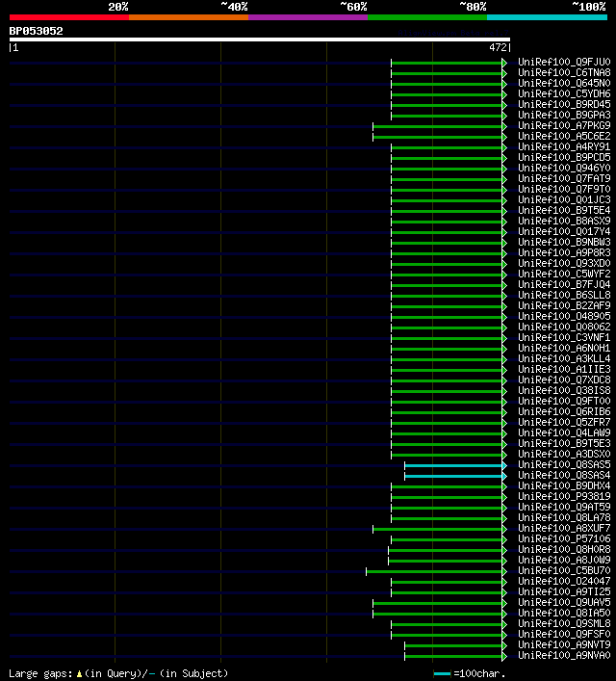Select the UniRef100_Q93XD0 label
This screenshot has height=681, width=616.
tap(564, 264)
